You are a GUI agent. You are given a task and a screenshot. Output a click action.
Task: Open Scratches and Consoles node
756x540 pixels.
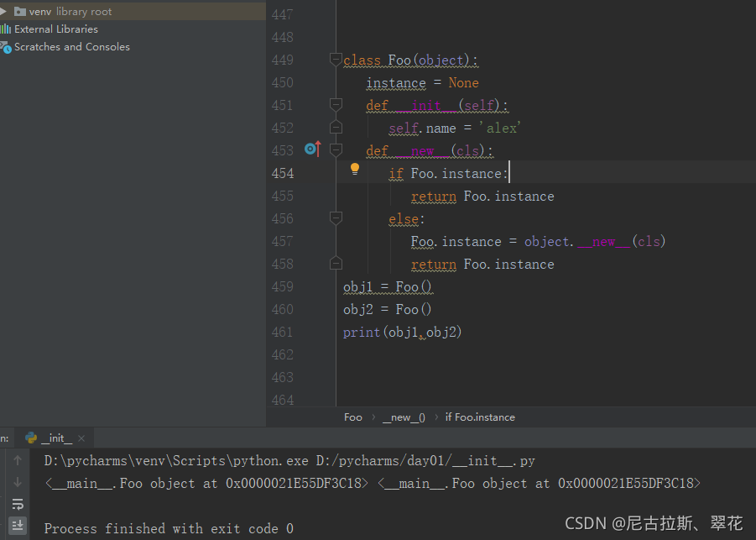tap(72, 47)
